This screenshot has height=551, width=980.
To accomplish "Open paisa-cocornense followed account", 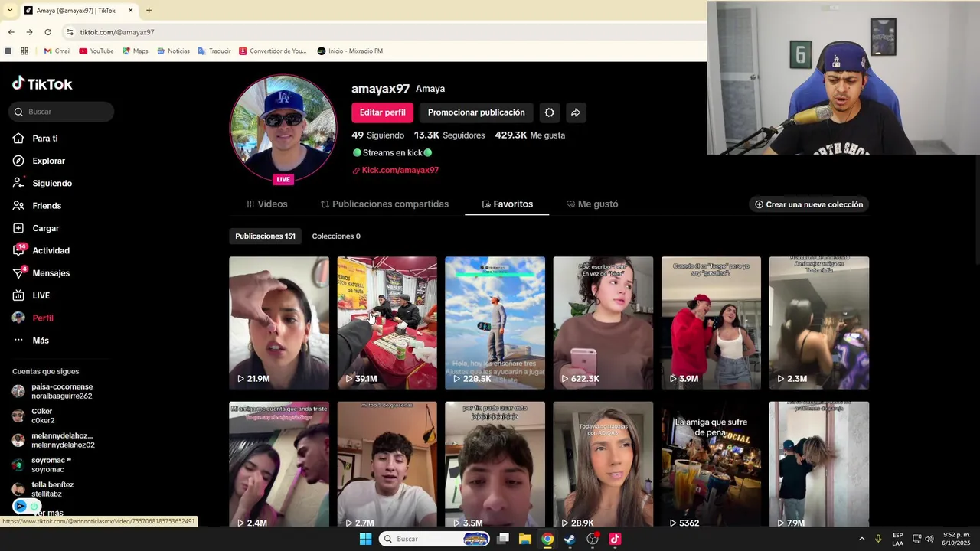I will pyautogui.click(x=54, y=391).
